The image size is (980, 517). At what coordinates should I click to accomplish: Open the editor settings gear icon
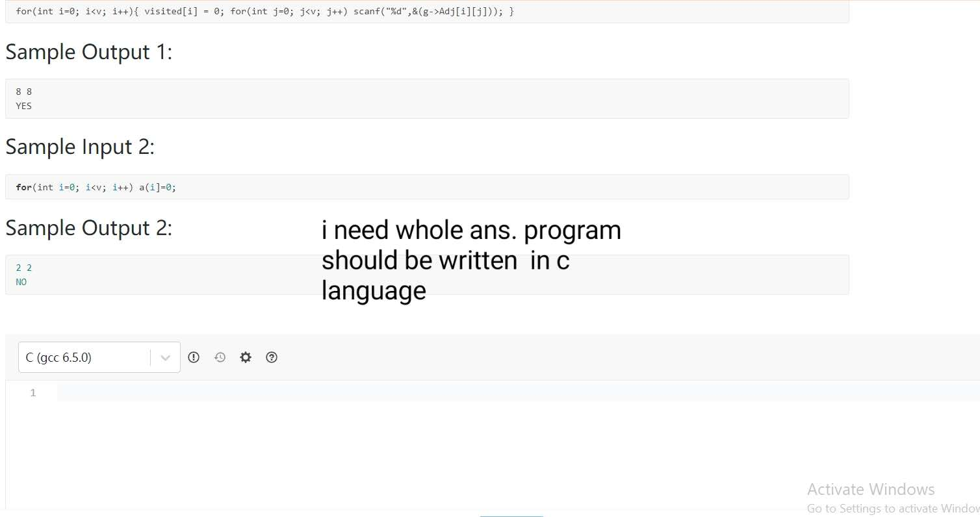tap(246, 357)
